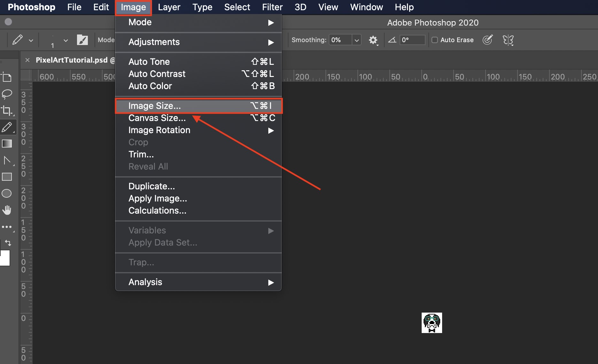
Task: Choose Auto Contrast from Image menu
Action: click(198, 74)
